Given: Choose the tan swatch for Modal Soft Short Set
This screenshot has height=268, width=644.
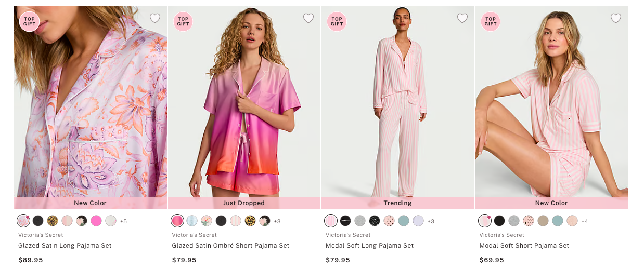Looking at the screenshot, I should (x=543, y=221).
